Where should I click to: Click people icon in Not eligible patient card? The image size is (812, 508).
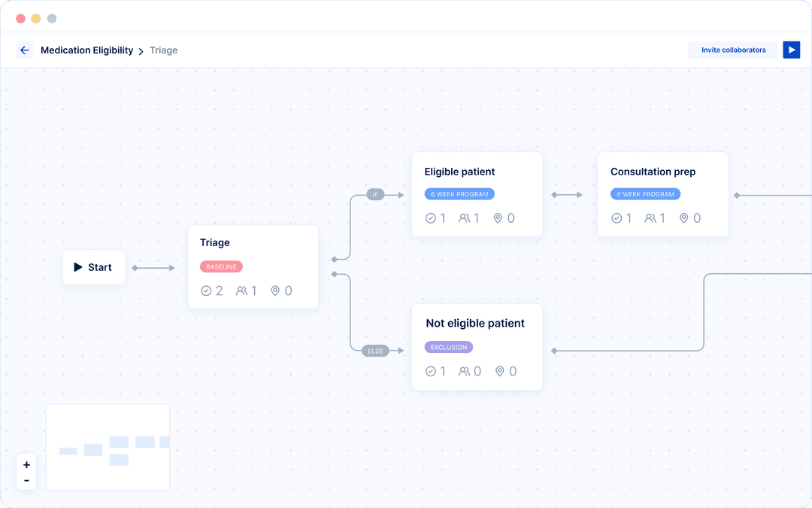point(465,371)
